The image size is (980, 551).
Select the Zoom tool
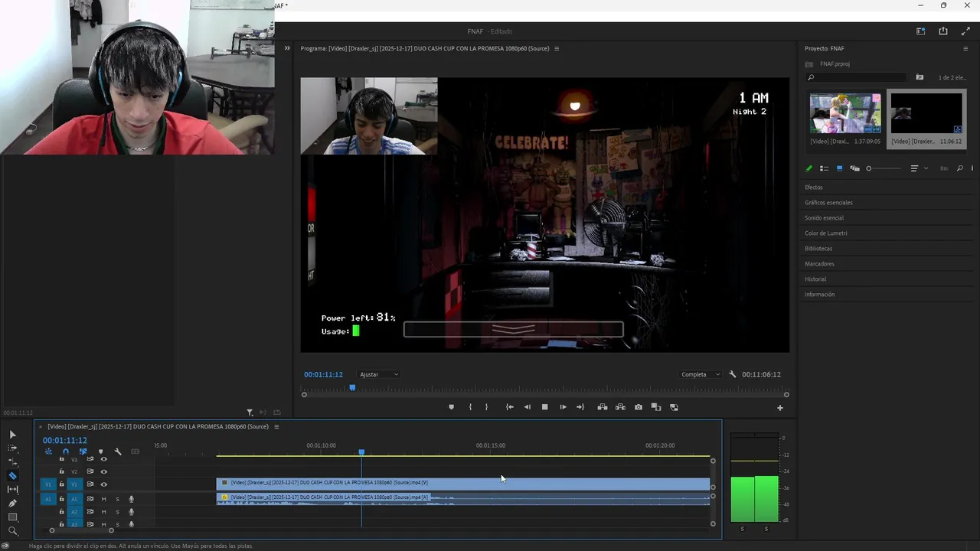(x=12, y=530)
